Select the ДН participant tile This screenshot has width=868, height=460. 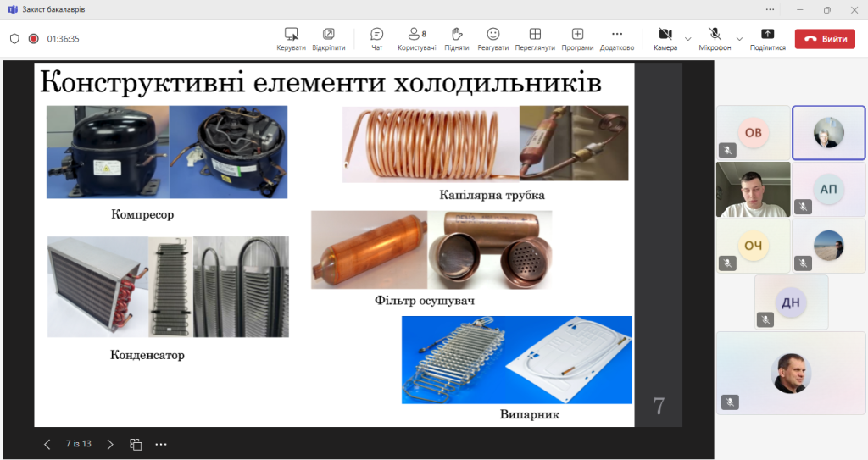coord(791,302)
